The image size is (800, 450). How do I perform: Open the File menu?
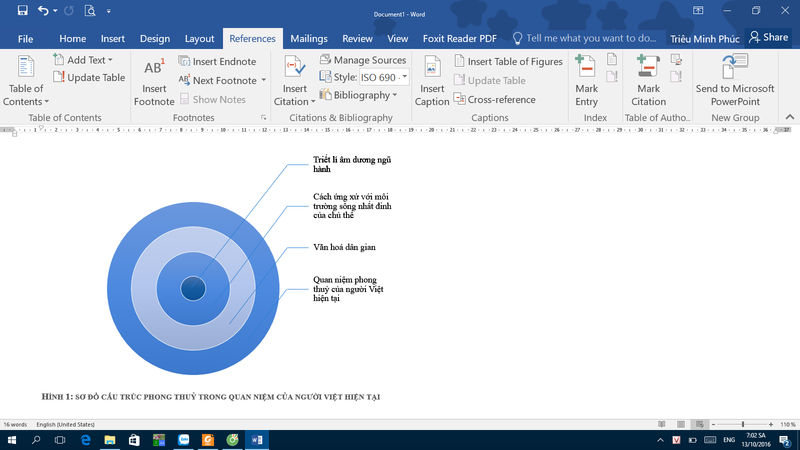[x=25, y=38]
